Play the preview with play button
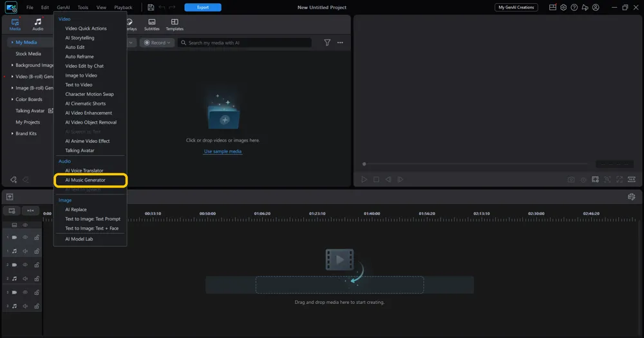644x338 pixels. point(364,180)
